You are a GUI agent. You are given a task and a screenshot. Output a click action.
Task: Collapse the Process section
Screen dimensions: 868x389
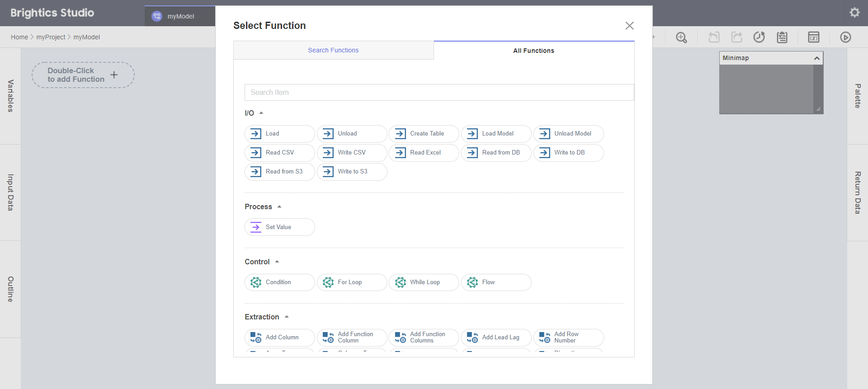coord(279,206)
